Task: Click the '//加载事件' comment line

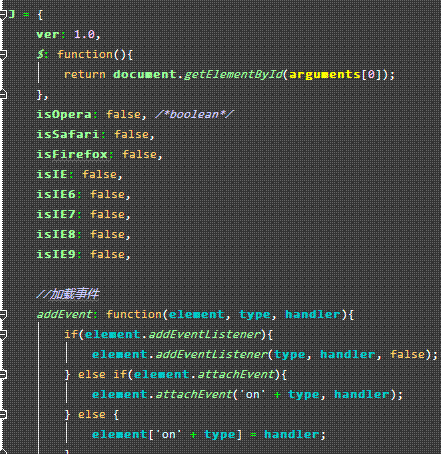Action: pos(68,294)
